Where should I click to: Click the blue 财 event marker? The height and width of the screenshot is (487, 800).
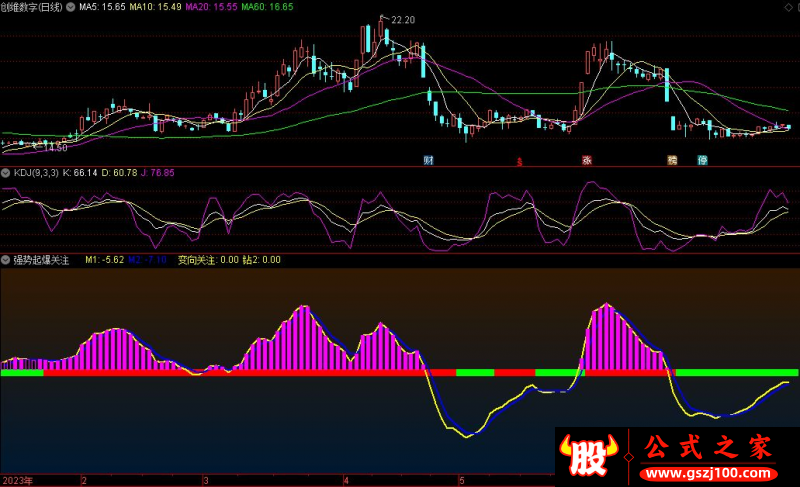coord(428,160)
